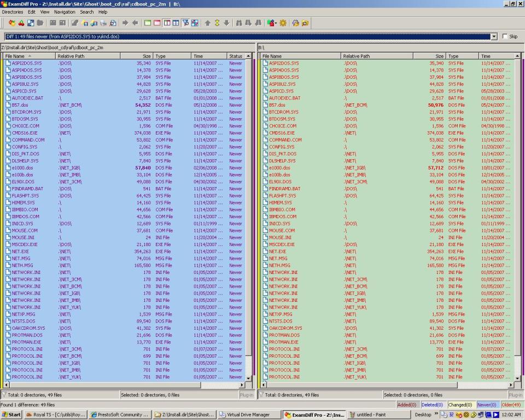Expand the Diff 1 differences dropdown list
525x420 pixels.
(x=494, y=37)
